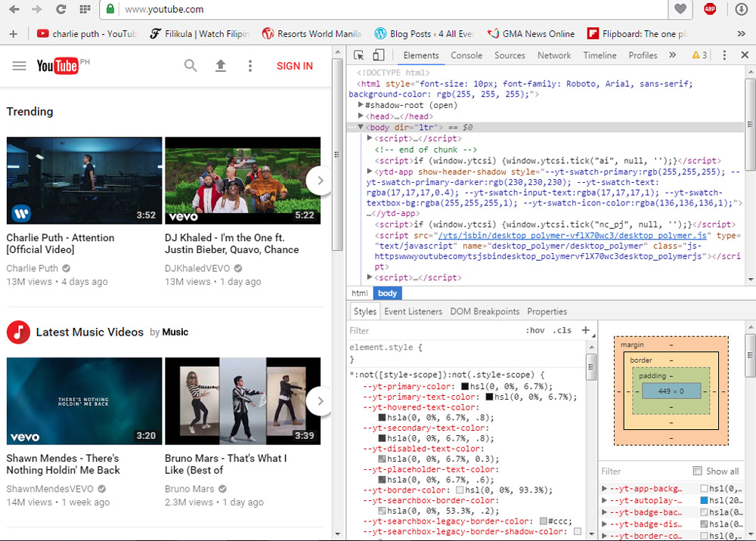The height and width of the screenshot is (541, 756).
Task: Next arrow on Latest Music Videos carousel
Action: point(320,400)
